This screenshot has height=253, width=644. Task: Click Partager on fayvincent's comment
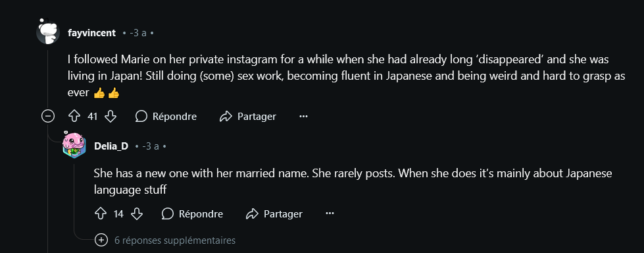[x=248, y=117]
